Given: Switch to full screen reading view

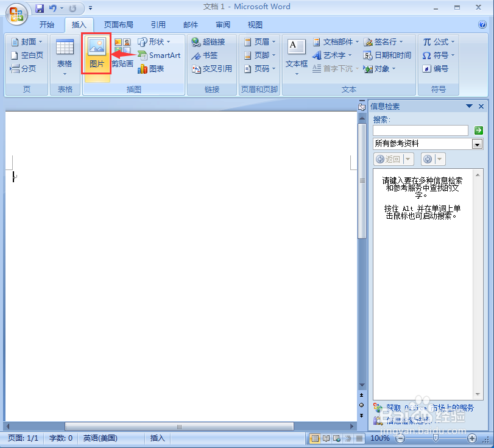Looking at the screenshot, I should pos(326,438).
